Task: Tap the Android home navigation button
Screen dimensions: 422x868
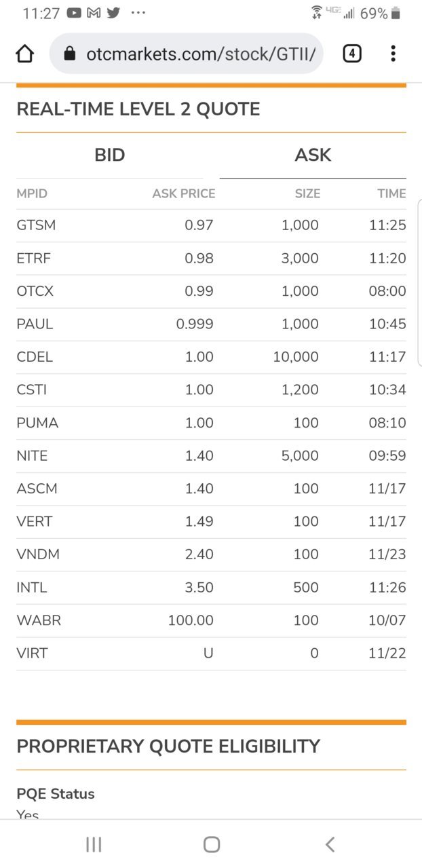Action: tap(212, 844)
